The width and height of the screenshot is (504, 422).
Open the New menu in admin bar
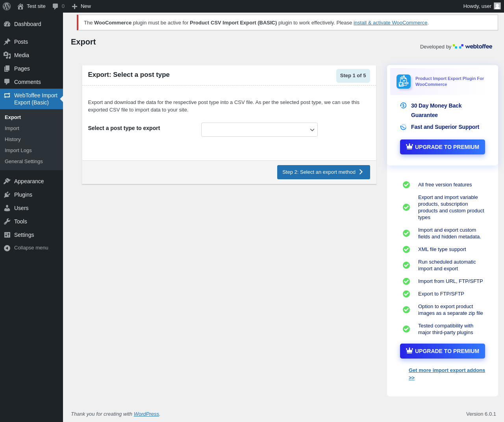(82, 6)
